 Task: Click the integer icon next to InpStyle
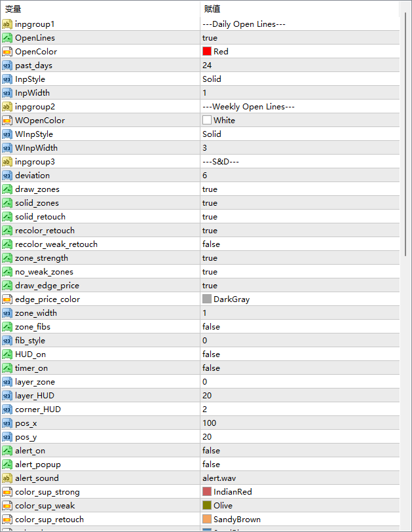7,79
